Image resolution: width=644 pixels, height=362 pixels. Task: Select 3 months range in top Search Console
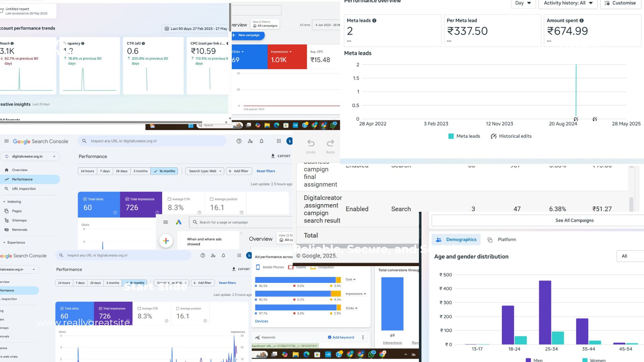141,171
